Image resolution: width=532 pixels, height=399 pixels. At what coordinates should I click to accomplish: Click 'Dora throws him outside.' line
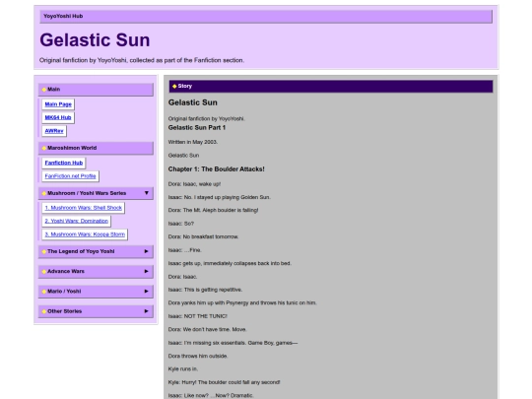pyautogui.click(x=198, y=356)
